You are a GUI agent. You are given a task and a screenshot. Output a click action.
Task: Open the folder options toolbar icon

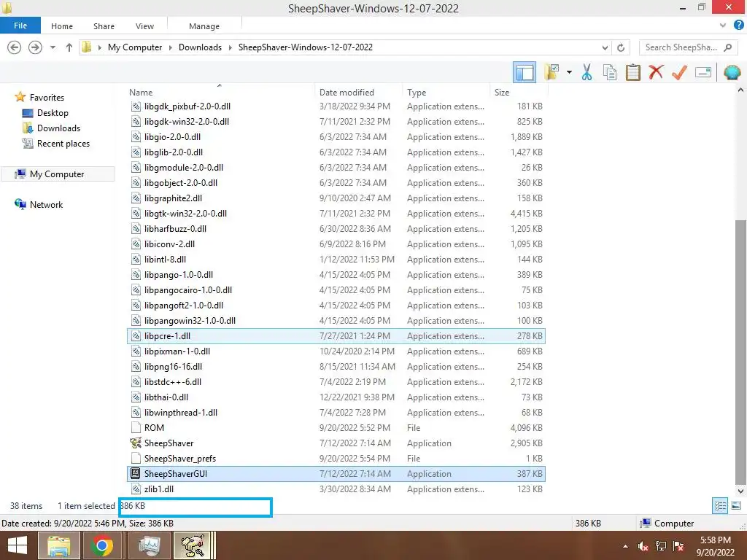552,72
